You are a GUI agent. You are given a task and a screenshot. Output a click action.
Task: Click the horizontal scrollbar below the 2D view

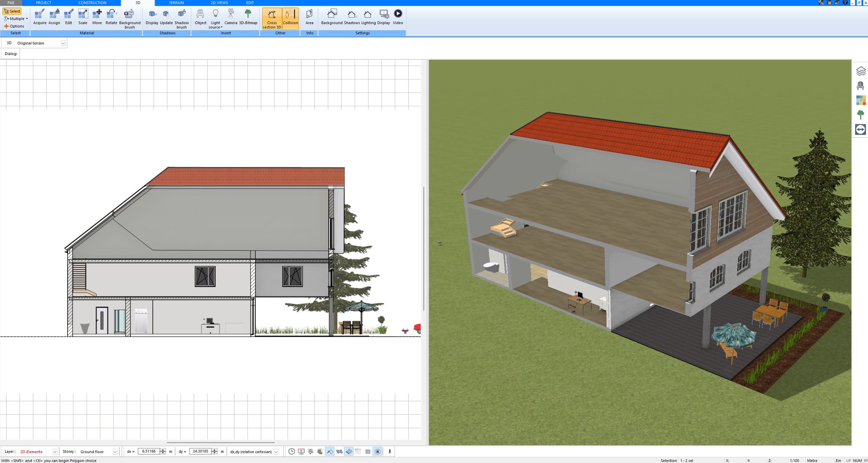[220, 443]
